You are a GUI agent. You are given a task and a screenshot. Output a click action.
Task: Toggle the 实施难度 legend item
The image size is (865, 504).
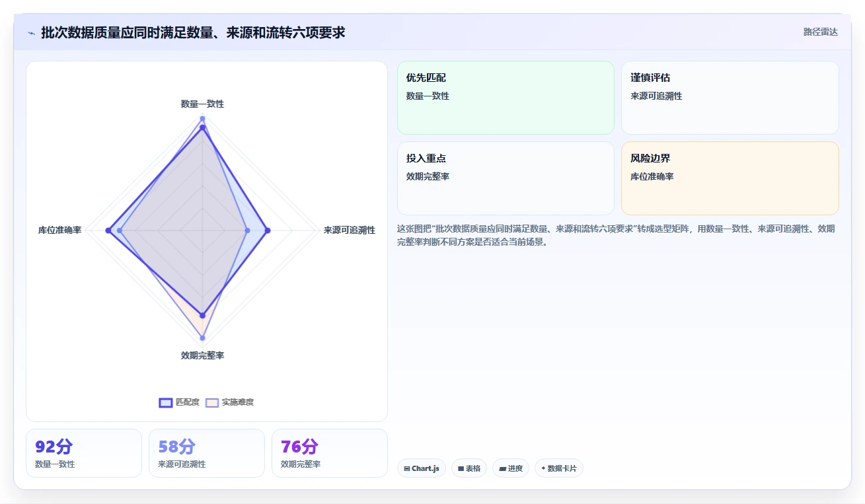229,402
